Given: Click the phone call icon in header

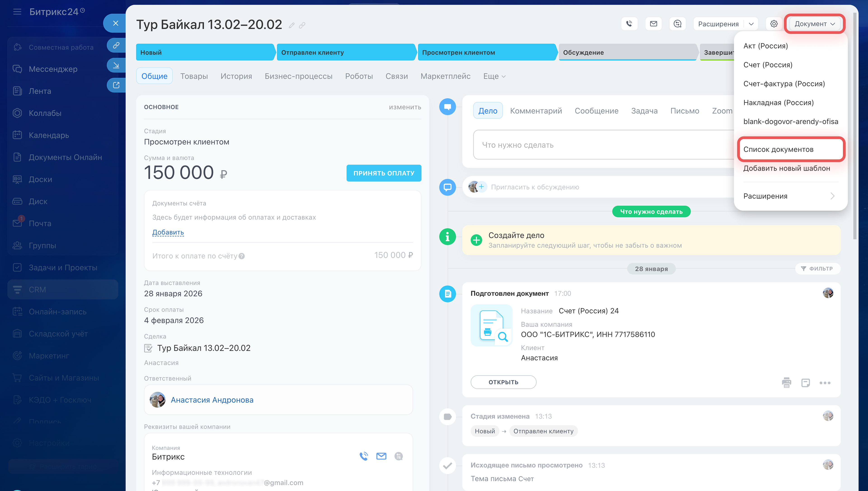Looking at the screenshot, I should [x=629, y=24].
